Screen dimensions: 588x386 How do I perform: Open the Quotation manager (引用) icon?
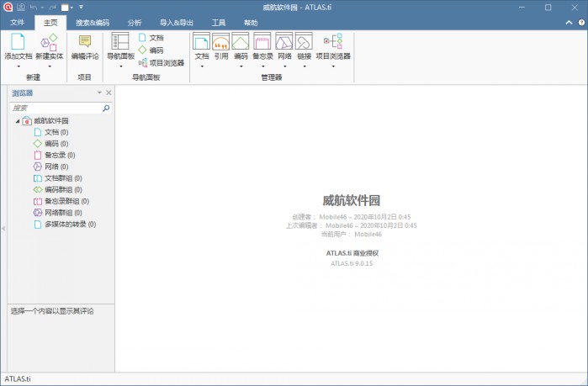[221, 41]
